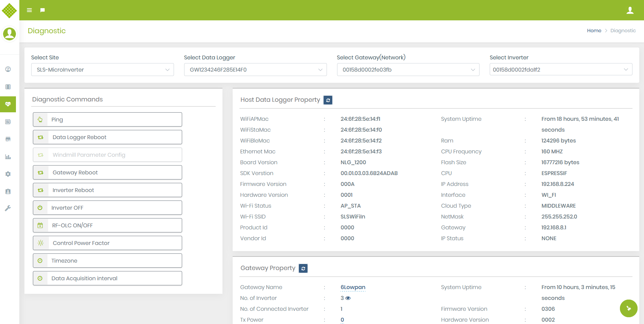Click the hamburger menu icon in header

pyautogui.click(x=30, y=10)
